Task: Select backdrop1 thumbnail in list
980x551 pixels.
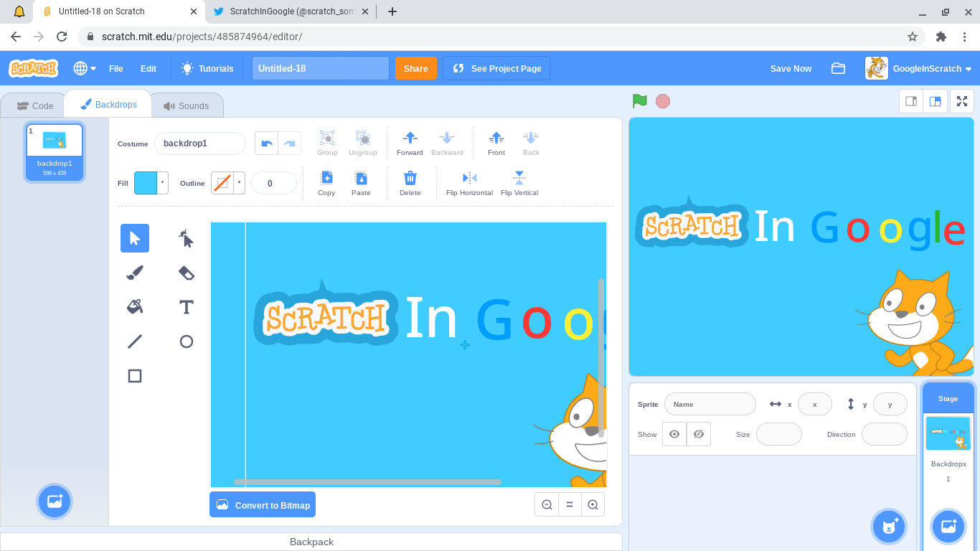Action: point(55,151)
